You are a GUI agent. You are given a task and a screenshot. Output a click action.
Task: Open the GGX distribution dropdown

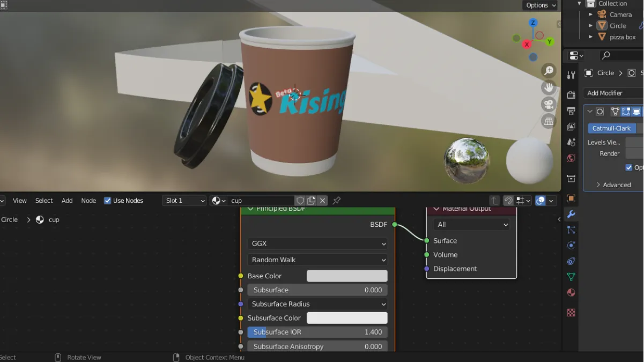(x=317, y=243)
